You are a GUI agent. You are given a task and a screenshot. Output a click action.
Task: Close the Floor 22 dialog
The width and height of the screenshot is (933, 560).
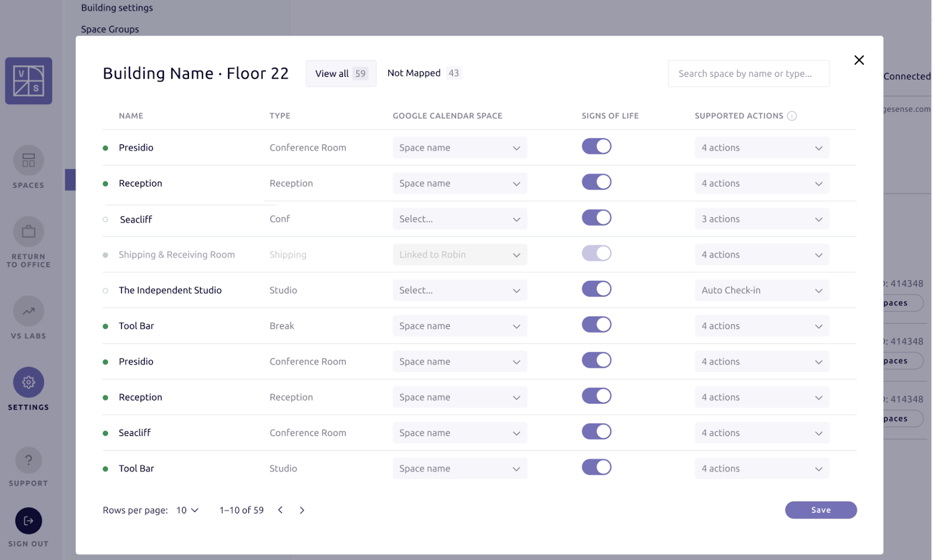859,60
